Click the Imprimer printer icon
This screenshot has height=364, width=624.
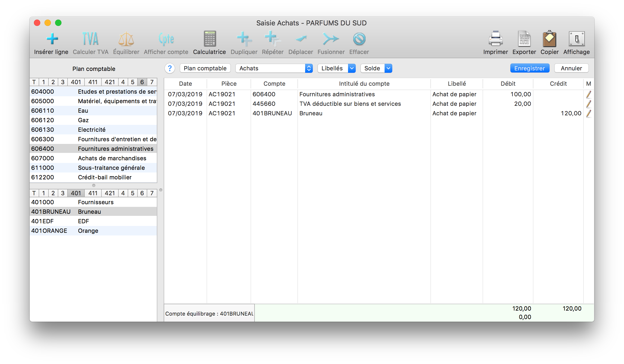pyautogui.click(x=495, y=39)
